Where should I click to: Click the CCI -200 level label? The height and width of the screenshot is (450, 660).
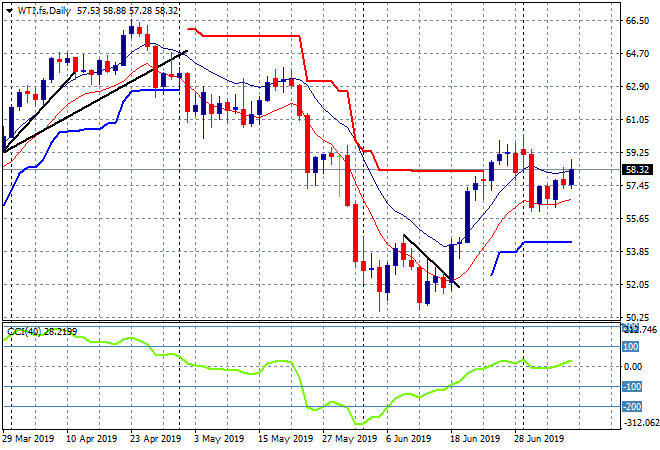pyautogui.click(x=632, y=407)
